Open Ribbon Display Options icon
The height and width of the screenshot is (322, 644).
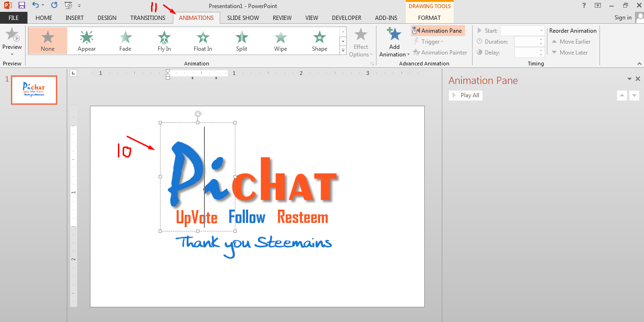point(598,5)
